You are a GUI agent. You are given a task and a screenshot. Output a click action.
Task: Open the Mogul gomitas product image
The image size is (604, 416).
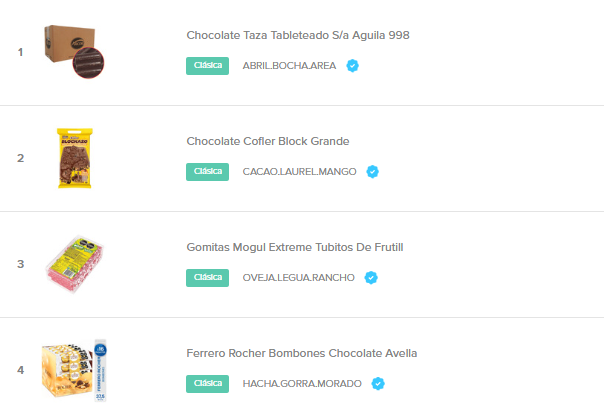click(75, 264)
